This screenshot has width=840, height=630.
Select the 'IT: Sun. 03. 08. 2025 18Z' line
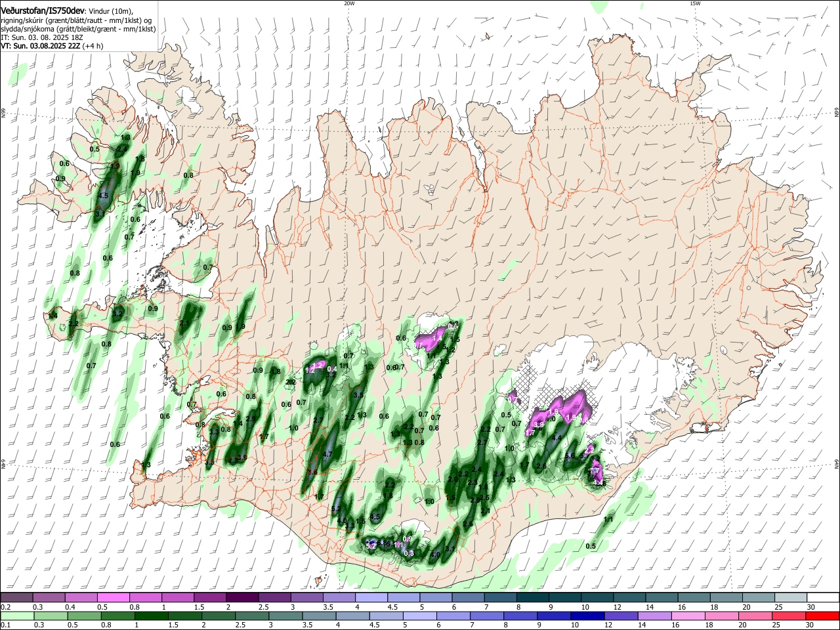click(x=41, y=37)
